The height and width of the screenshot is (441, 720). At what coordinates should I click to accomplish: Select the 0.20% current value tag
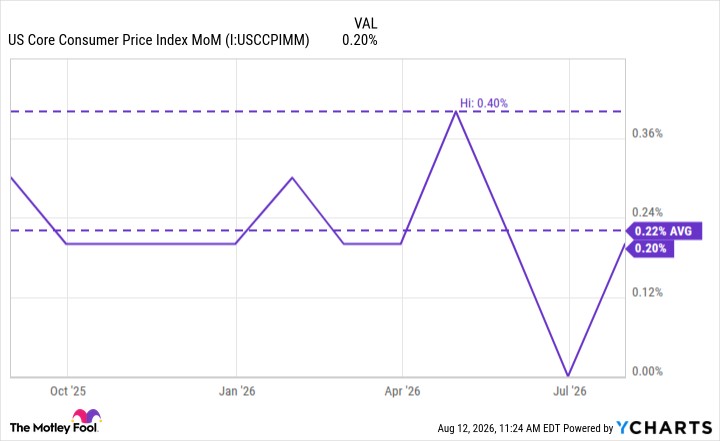650,249
